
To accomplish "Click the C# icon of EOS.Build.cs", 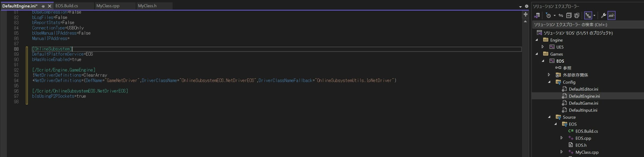I will 571,131.
